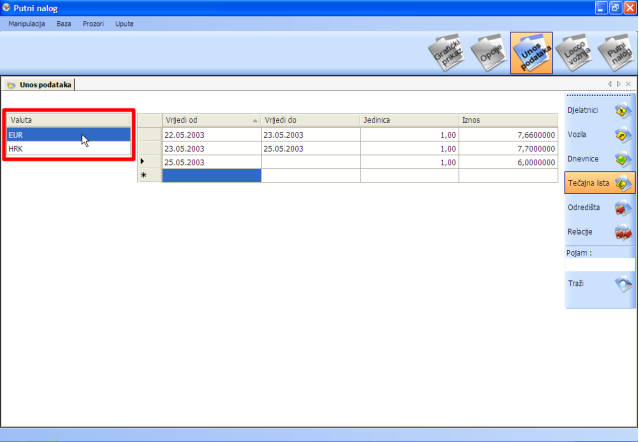The height and width of the screenshot is (442, 639).
Task: Click the Dnevnice sidebar icon
Action: (623, 159)
